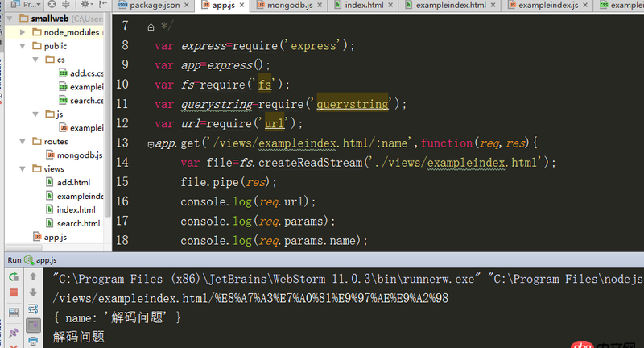Open index.html in the Project tree

pos(71,209)
